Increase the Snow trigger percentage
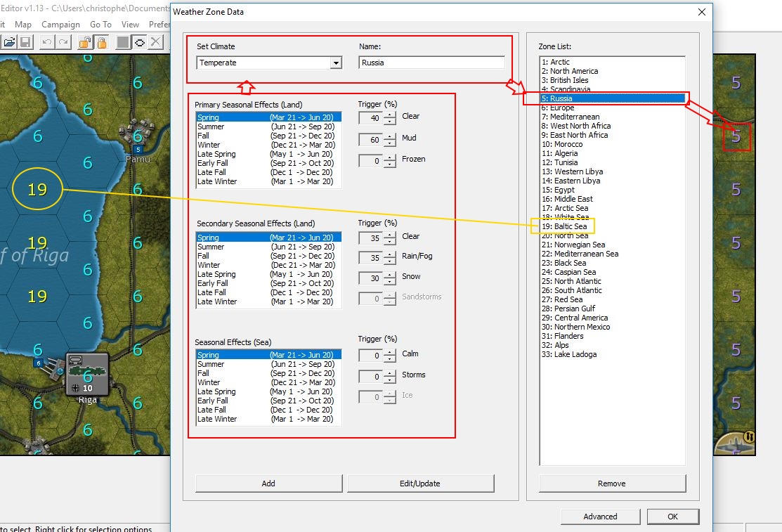 click(390, 275)
